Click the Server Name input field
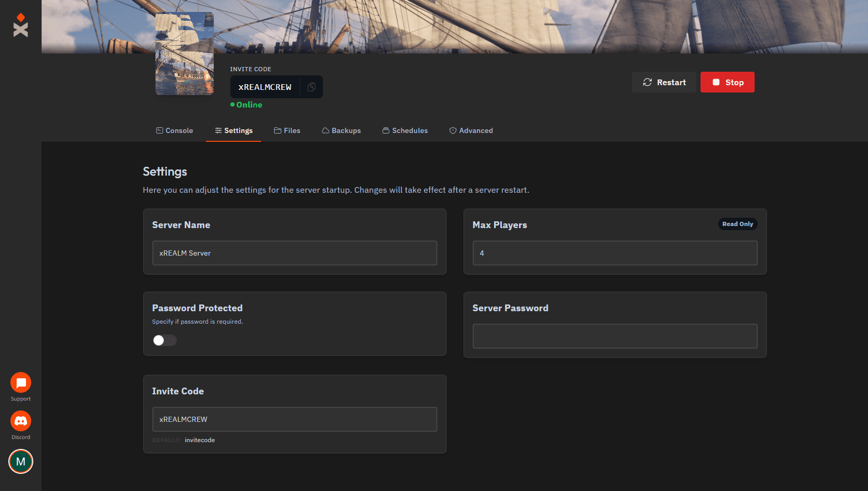 (x=294, y=253)
